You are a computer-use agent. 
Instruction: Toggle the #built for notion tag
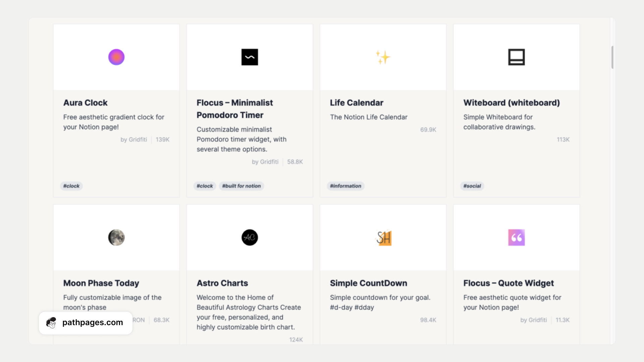tap(241, 186)
